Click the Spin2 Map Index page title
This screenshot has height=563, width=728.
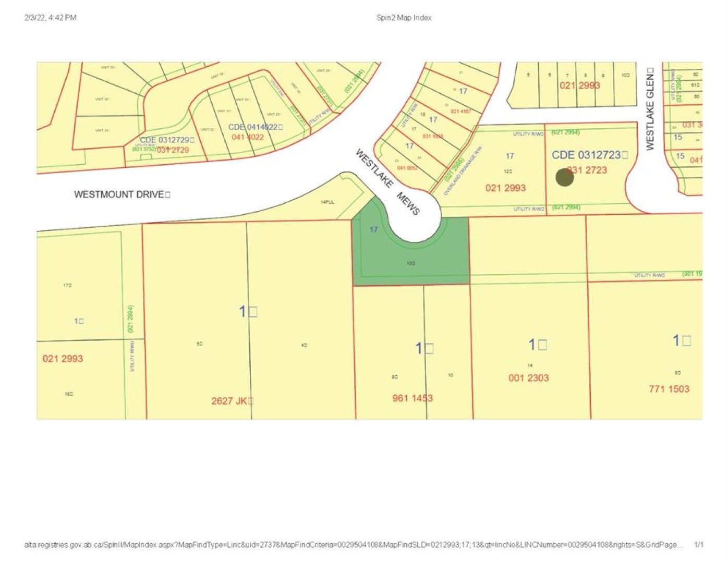404,18
